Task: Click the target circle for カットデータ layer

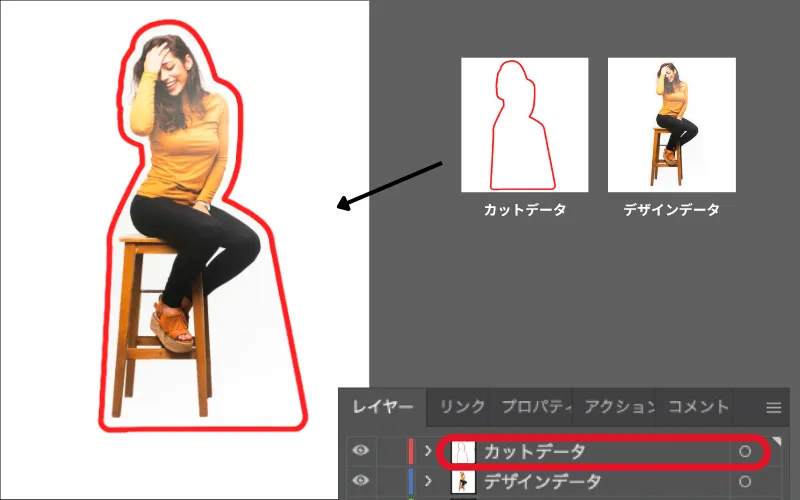Action: tap(744, 452)
